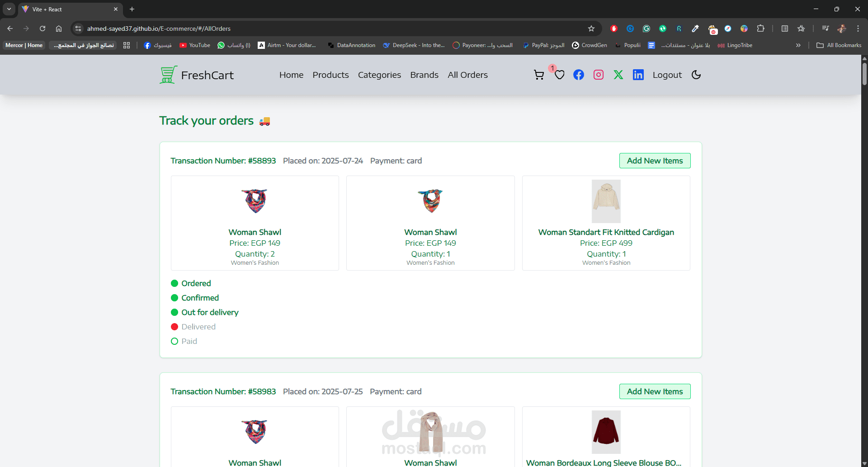Open the LingoTribe bookmark
Image resolution: width=868 pixels, height=467 pixels.
pyautogui.click(x=735, y=45)
